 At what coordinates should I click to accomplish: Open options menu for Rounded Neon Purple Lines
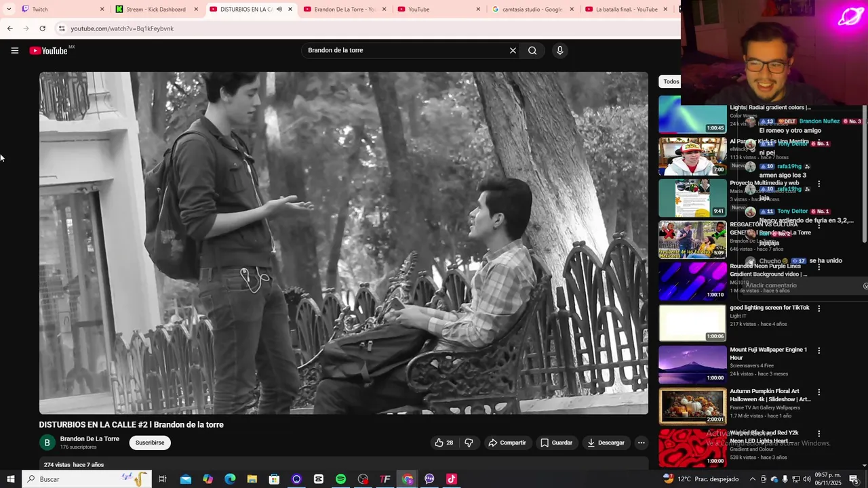pos(819,267)
